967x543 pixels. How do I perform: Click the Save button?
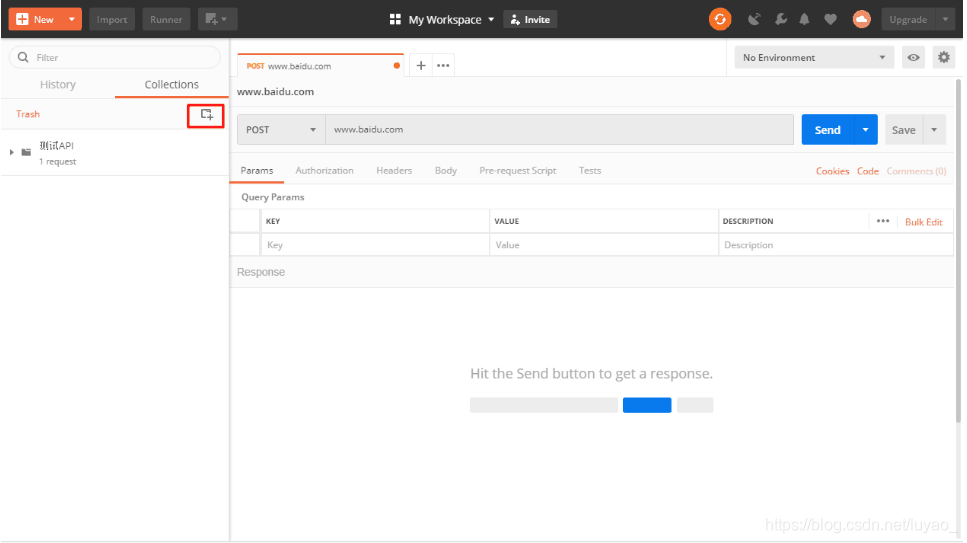[903, 130]
